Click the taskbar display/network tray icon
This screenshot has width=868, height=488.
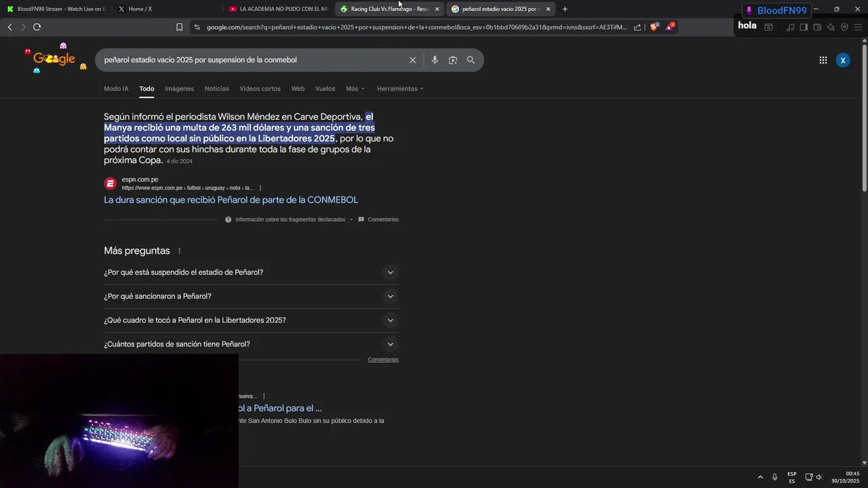coord(809,477)
